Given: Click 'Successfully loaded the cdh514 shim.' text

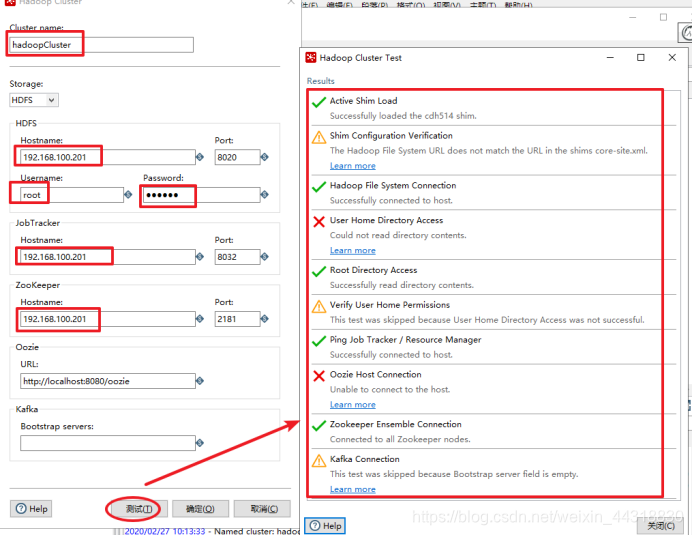Looking at the screenshot, I should coord(403,116).
